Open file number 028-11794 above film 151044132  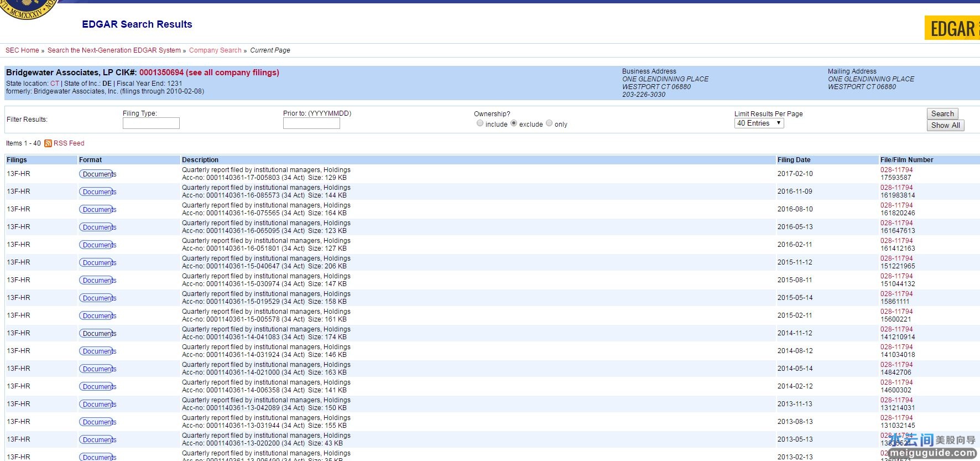pos(896,276)
